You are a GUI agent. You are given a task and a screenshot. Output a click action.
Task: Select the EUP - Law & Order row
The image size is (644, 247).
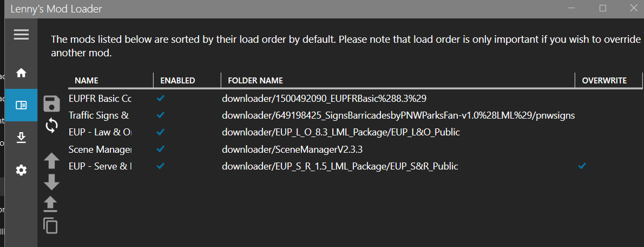pyautogui.click(x=100, y=132)
